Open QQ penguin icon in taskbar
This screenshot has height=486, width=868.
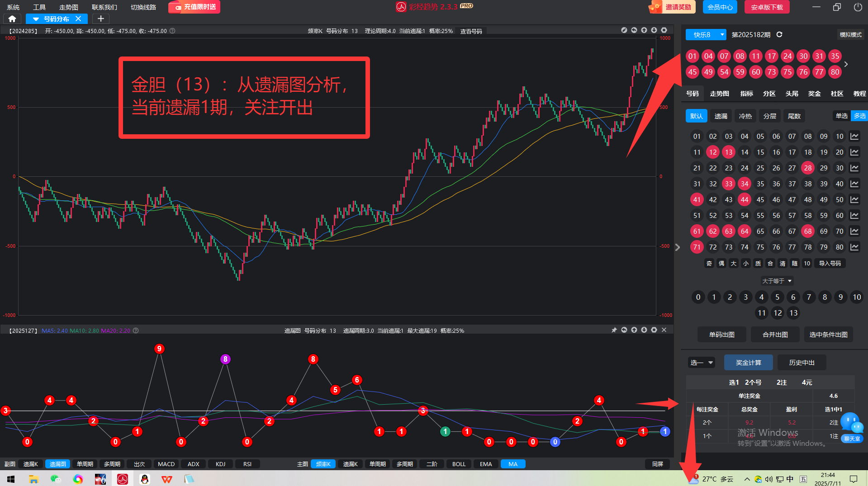pos(145,479)
